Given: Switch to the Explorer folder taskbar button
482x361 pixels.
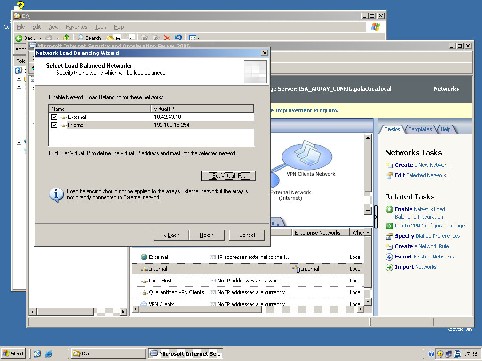Looking at the screenshot, I should pos(108,353).
